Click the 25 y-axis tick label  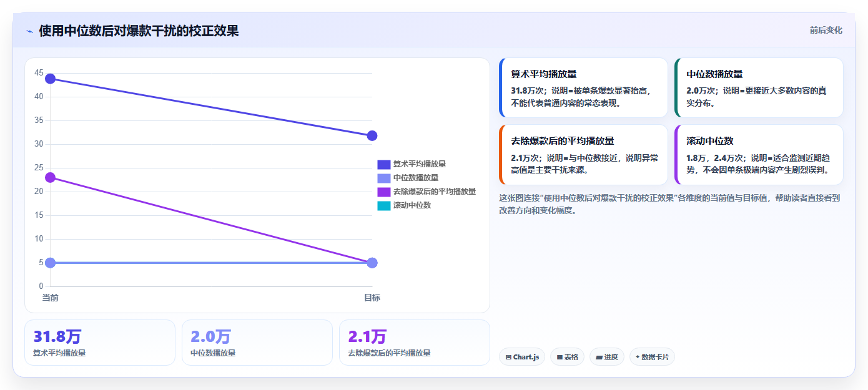pyautogui.click(x=39, y=168)
